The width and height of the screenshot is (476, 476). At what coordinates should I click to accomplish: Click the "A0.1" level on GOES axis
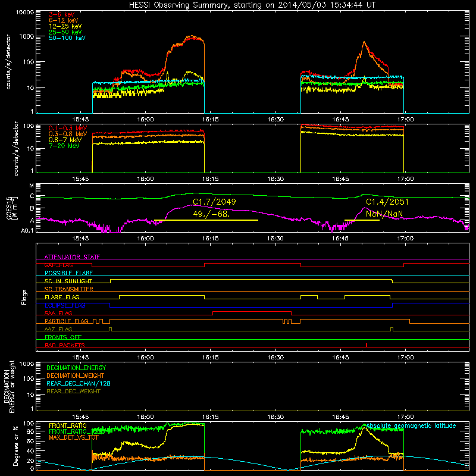coord(27,230)
